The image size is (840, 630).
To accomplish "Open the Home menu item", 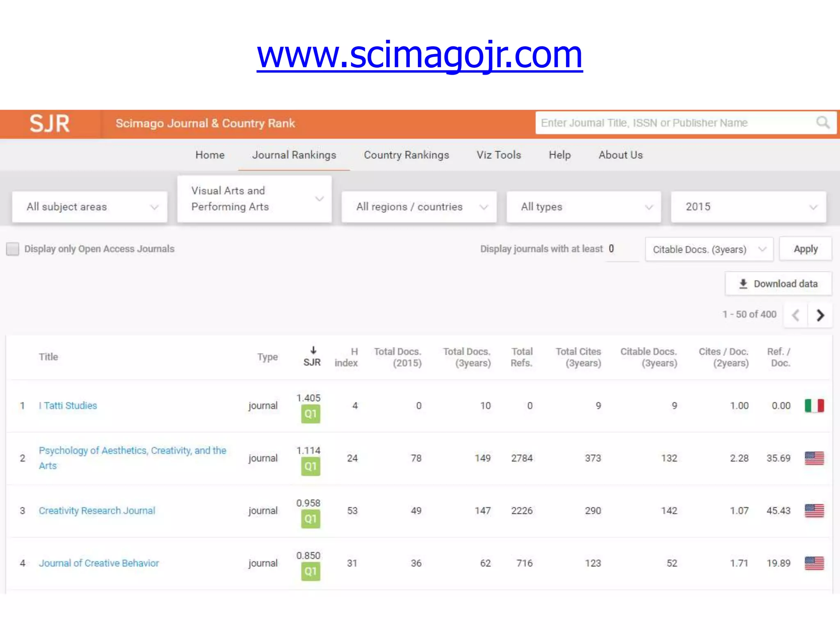I will tap(210, 155).
